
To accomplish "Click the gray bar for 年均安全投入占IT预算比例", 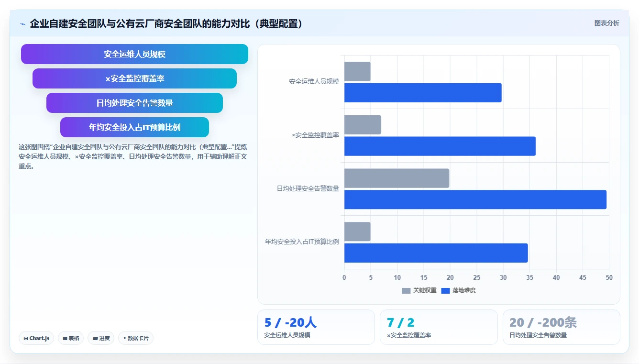I will tap(357, 232).
